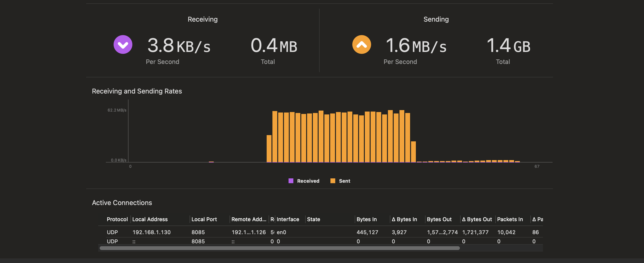
Task: Select the orange Sent legend swatch
Action: tap(333, 181)
